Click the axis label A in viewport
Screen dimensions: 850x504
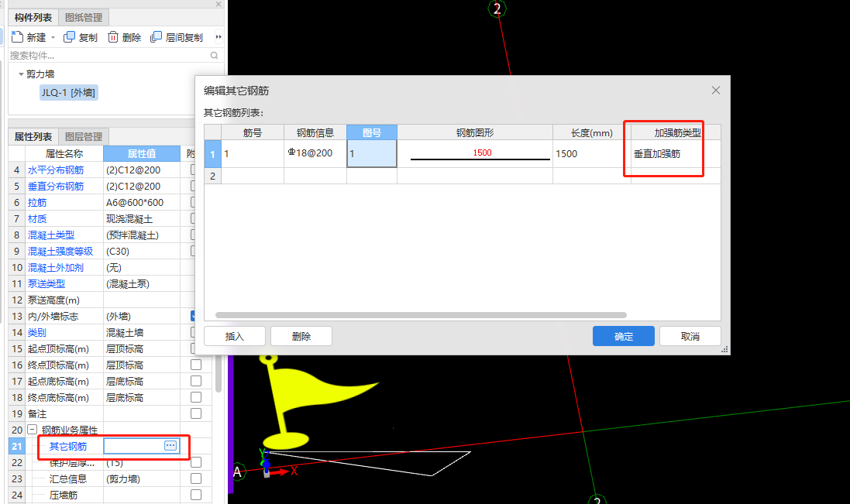click(237, 471)
